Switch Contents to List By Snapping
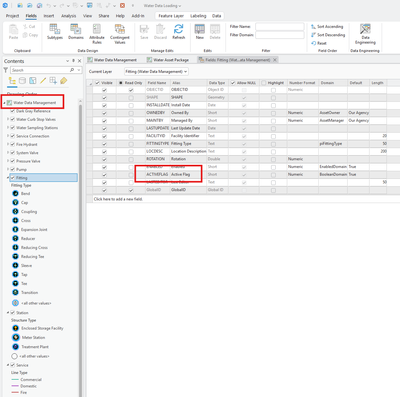This screenshot has height=397, width=400. click(53, 81)
